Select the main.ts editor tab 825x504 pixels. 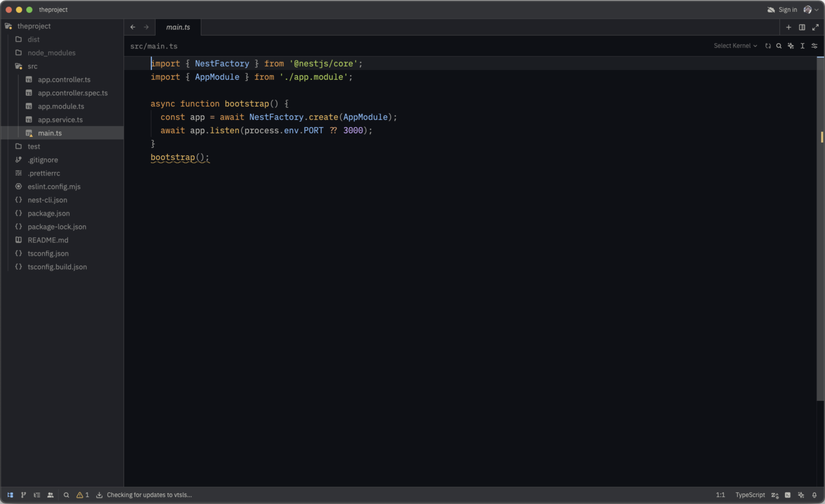tap(178, 27)
